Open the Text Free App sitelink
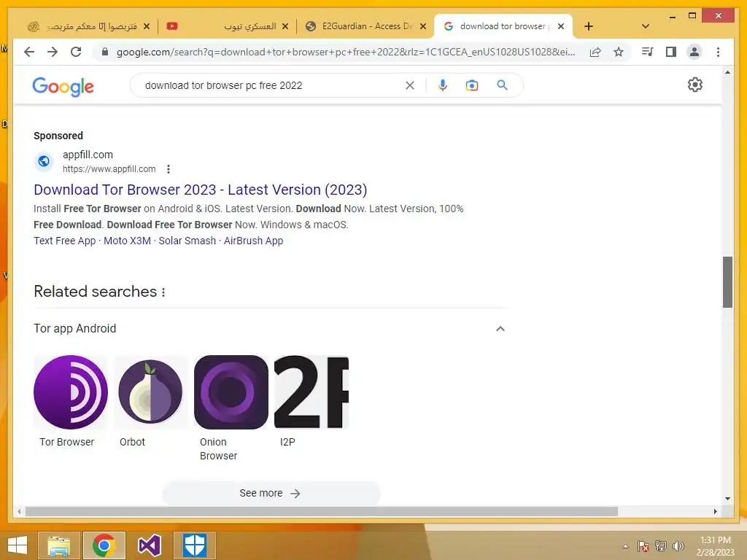747x560 pixels. [x=65, y=241]
